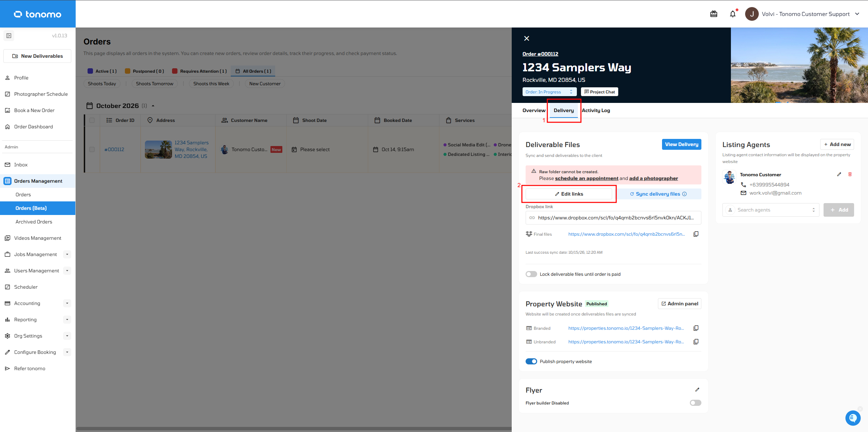Edit the Flyer with pencil icon
The image size is (868, 432).
[697, 390]
